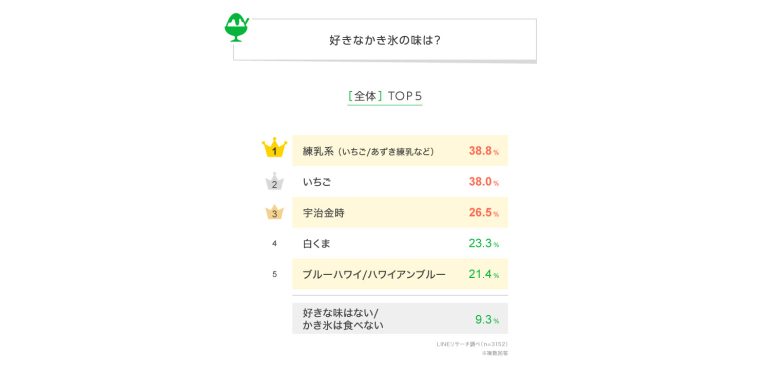Click the rank number 5
This screenshot has height=371, width=770.
point(275,274)
